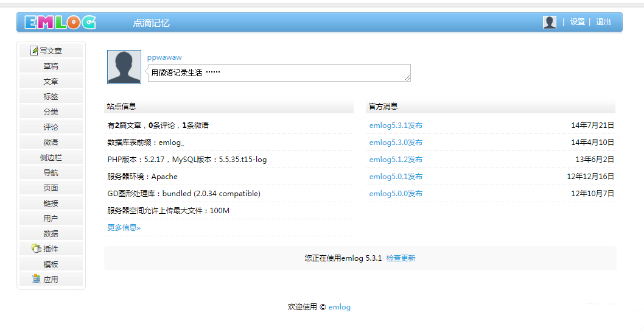Image resolution: width=644 pixels, height=332 pixels.
Task: Click ppwawaw username link
Action: (x=164, y=57)
